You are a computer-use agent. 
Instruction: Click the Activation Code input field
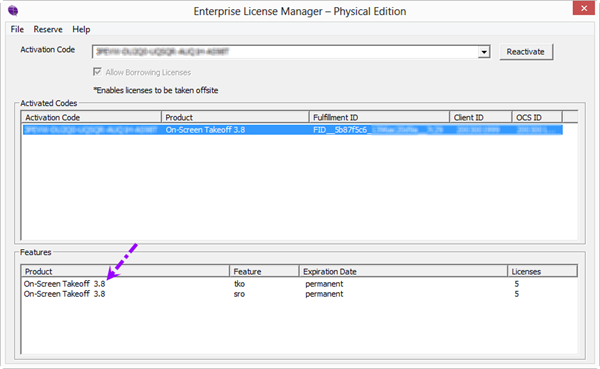285,52
